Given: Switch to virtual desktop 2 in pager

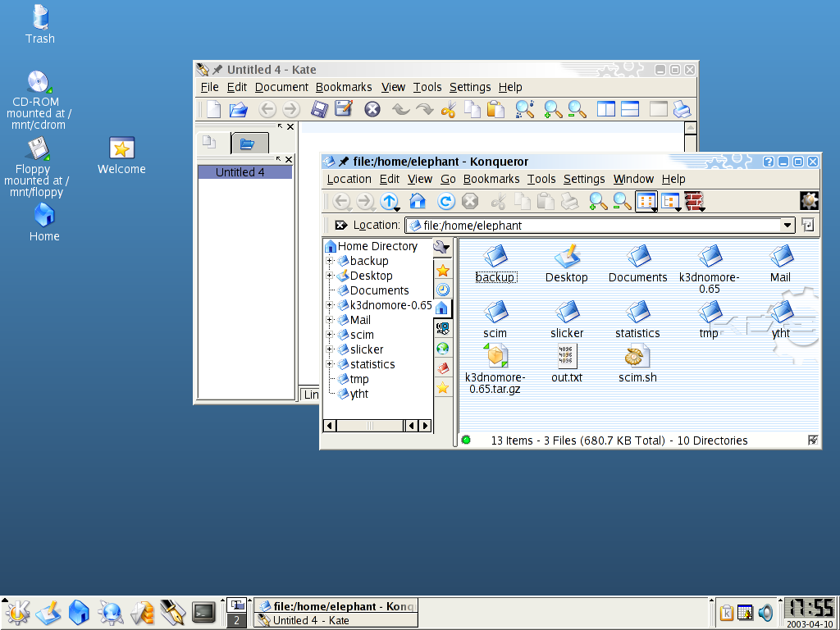Looking at the screenshot, I should point(237,620).
